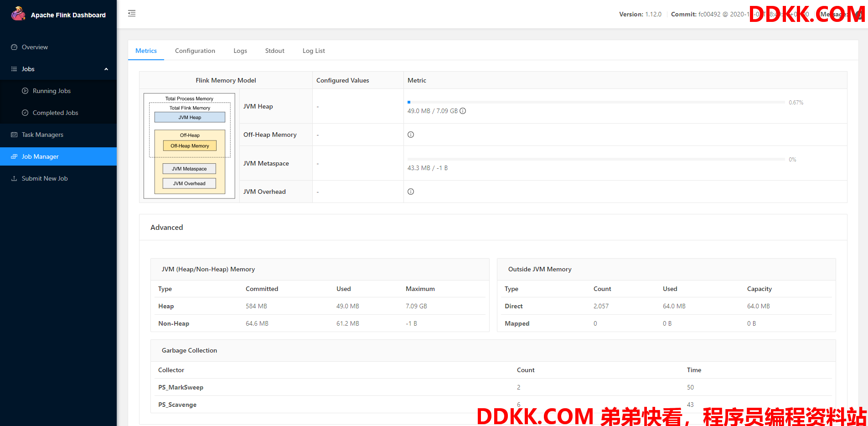Click the JVM Overhead info icon
This screenshot has width=868, height=426.
coord(411,192)
